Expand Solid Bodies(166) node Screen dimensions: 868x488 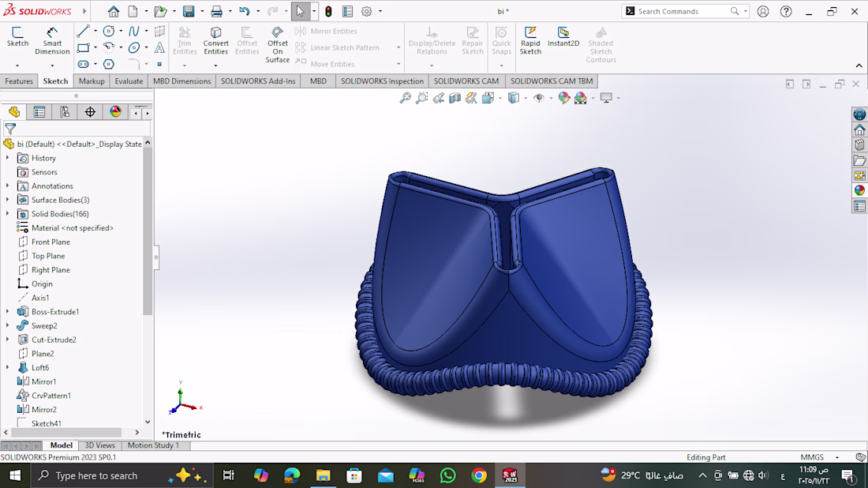(8, 214)
